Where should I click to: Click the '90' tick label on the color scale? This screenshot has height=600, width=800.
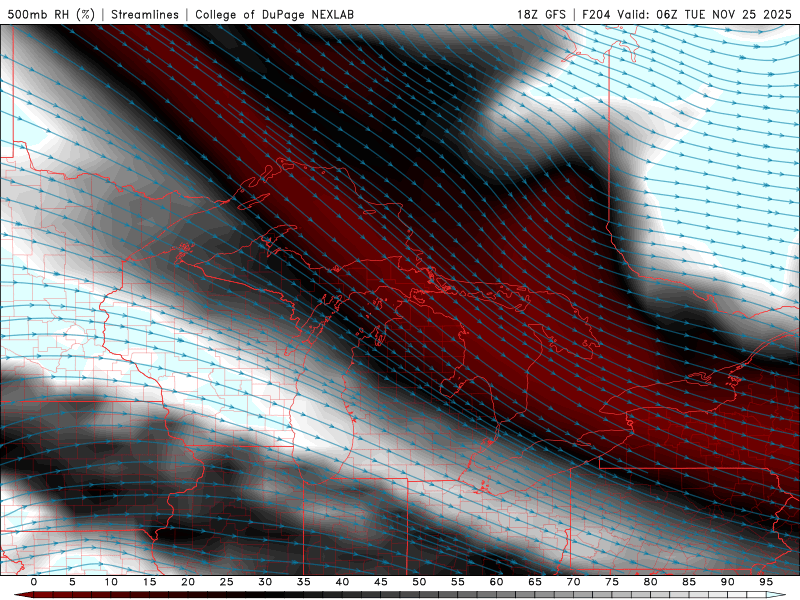[x=727, y=582]
